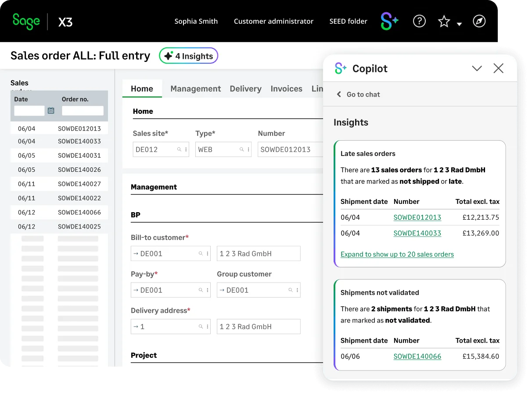Open actions menu in Type field
This screenshot has height=399, width=532.
pyautogui.click(x=248, y=149)
